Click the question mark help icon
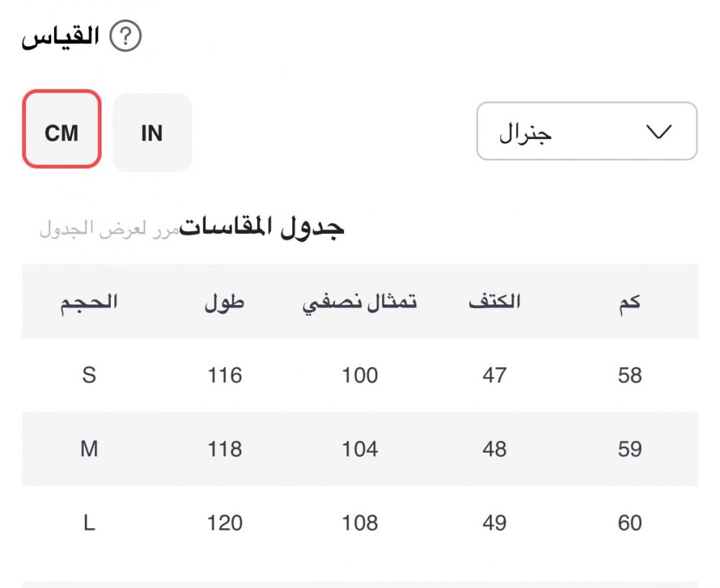The width and height of the screenshot is (720, 588). (126, 36)
